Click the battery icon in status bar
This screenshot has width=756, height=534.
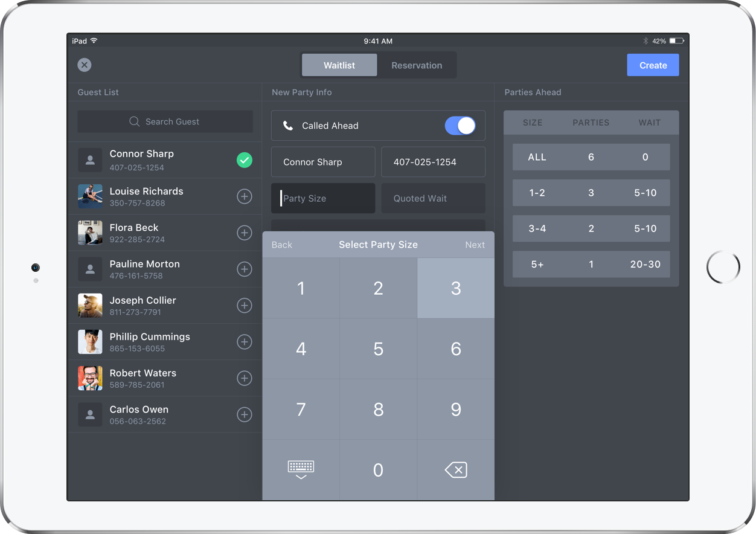(x=677, y=41)
